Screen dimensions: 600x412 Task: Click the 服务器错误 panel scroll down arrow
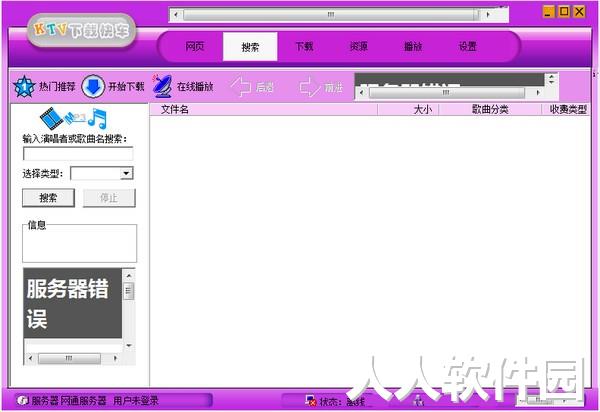(129, 345)
